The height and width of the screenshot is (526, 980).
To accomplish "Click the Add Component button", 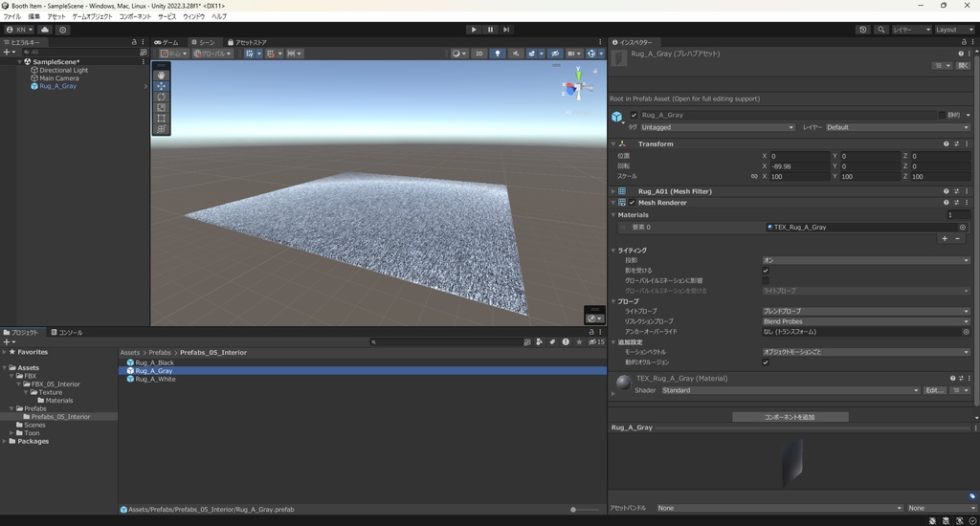I will tap(790, 417).
